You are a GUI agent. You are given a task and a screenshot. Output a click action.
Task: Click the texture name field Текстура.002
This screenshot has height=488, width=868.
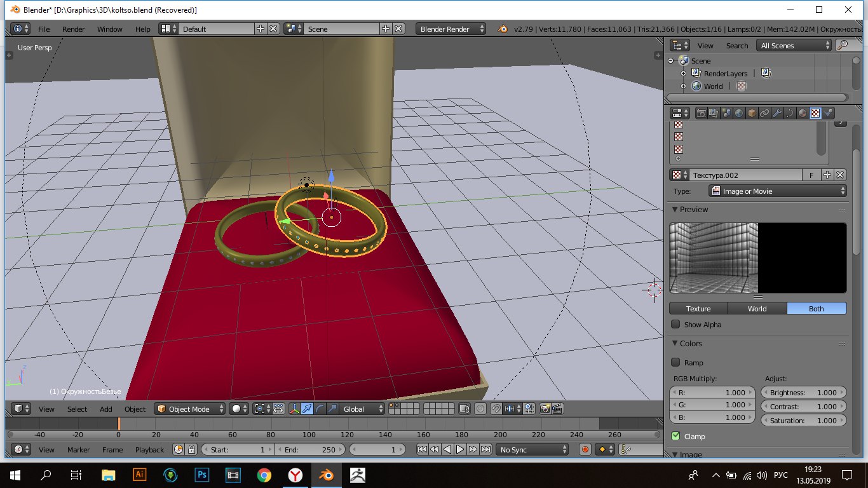(x=746, y=175)
